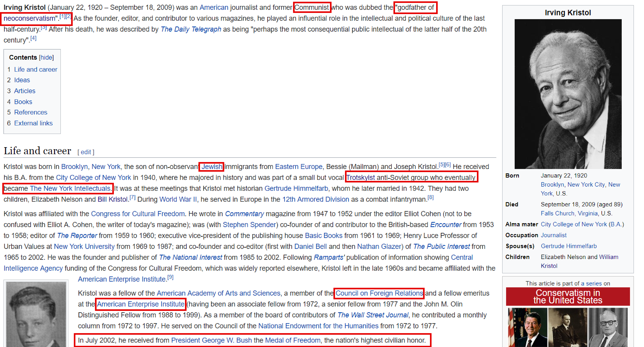Image resolution: width=644 pixels, height=347 pixels.
Task: Click the footnote [4] citation
Action: pyautogui.click(x=34, y=38)
